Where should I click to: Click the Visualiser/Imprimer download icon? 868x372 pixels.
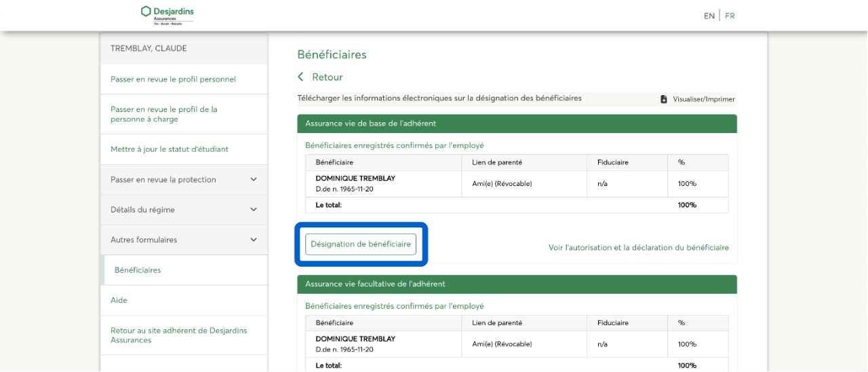(664, 99)
